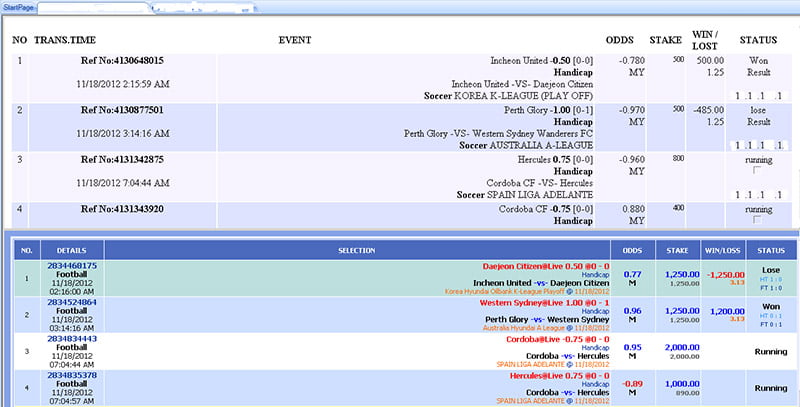This screenshot has width=800, height=407.
Task: Open ticket number 2834468175
Action: [72, 266]
